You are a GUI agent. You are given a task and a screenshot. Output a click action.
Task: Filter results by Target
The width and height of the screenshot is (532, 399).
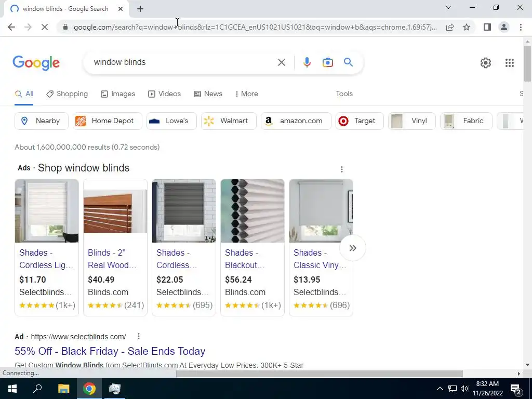(360, 121)
